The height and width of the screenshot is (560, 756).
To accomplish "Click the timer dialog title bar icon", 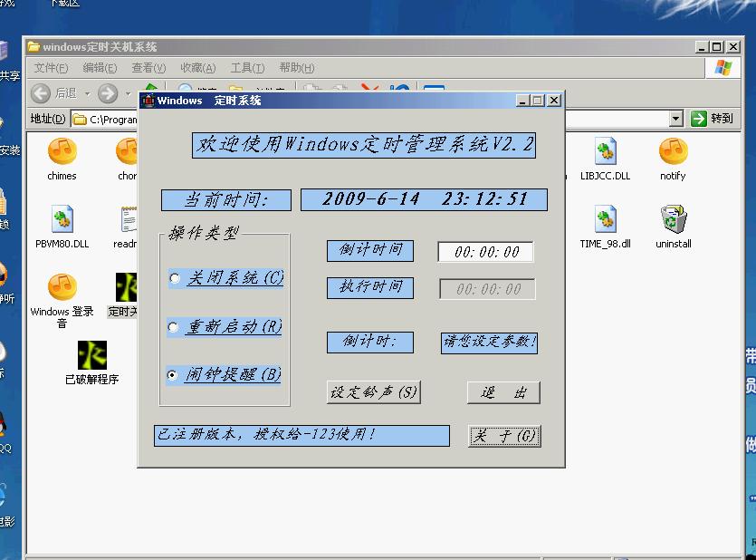I will pos(148,101).
